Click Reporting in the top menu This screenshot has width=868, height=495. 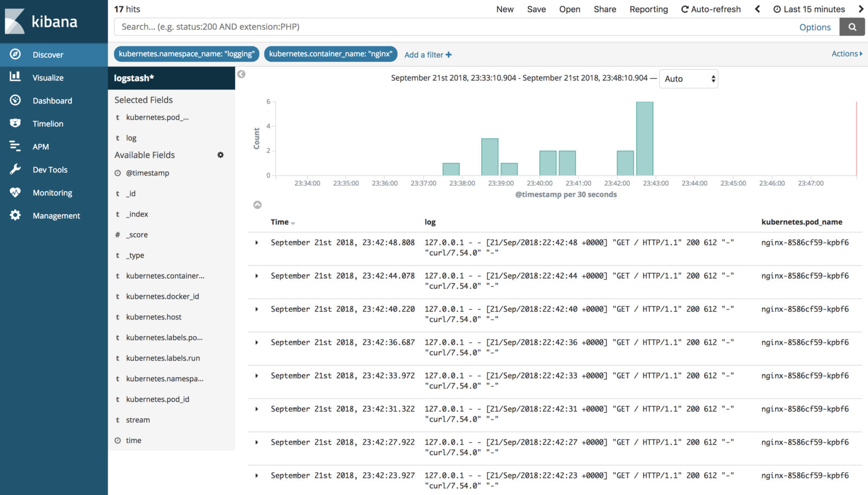tap(649, 9)
